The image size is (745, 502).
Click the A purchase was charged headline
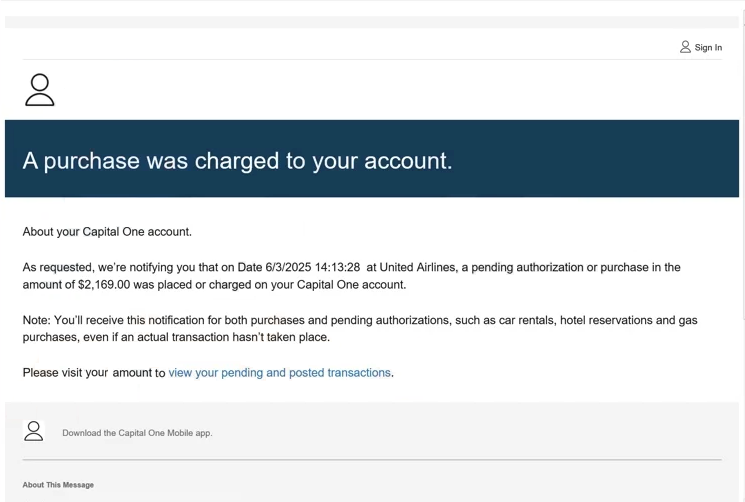238,161
